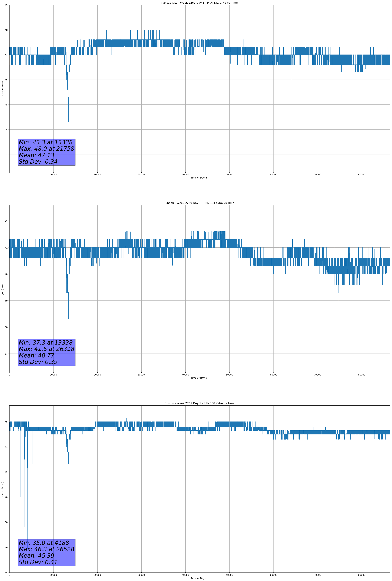Click Kansas City statistics box with Min 43.3
392x581 pixels.
click(46, 152)
